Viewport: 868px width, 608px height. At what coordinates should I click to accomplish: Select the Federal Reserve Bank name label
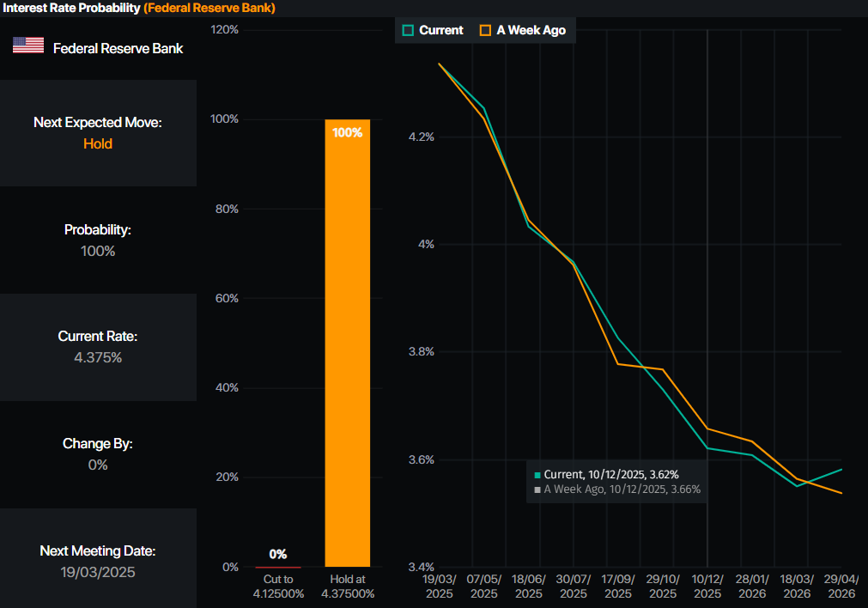pos(118,48)
